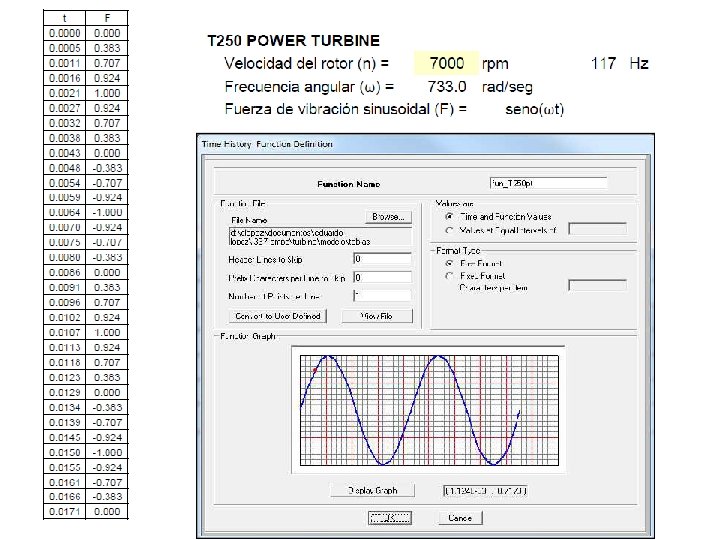Click the Header Lines to Skip field
The height and width of the screenshot is (540, 720).
[x=382, y=259]
